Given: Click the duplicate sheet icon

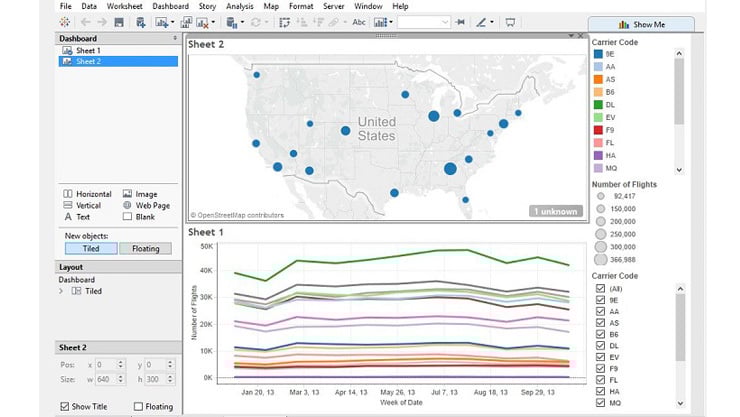Looking at the screenshot, I should [x=186, y=22].
